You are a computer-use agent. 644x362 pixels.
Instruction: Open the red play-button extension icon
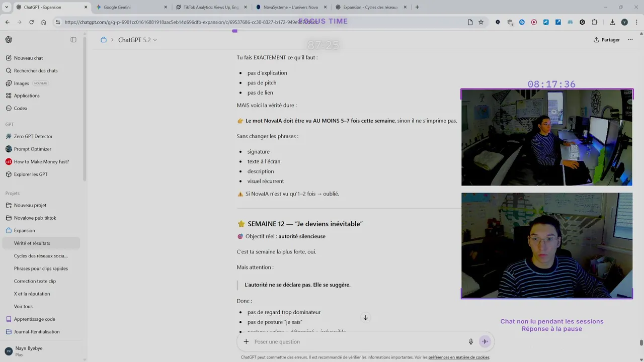tap(534, 22)
